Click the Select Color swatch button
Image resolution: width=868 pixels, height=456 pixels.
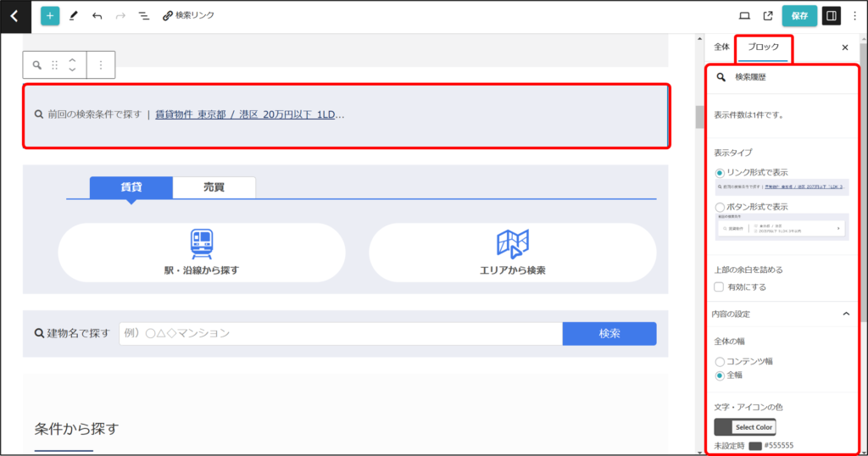point(745,427)
